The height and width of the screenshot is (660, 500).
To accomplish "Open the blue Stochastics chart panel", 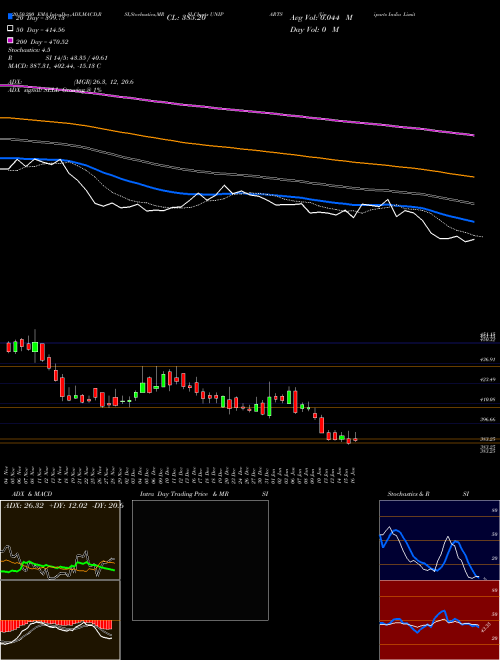I will [439, 540].
